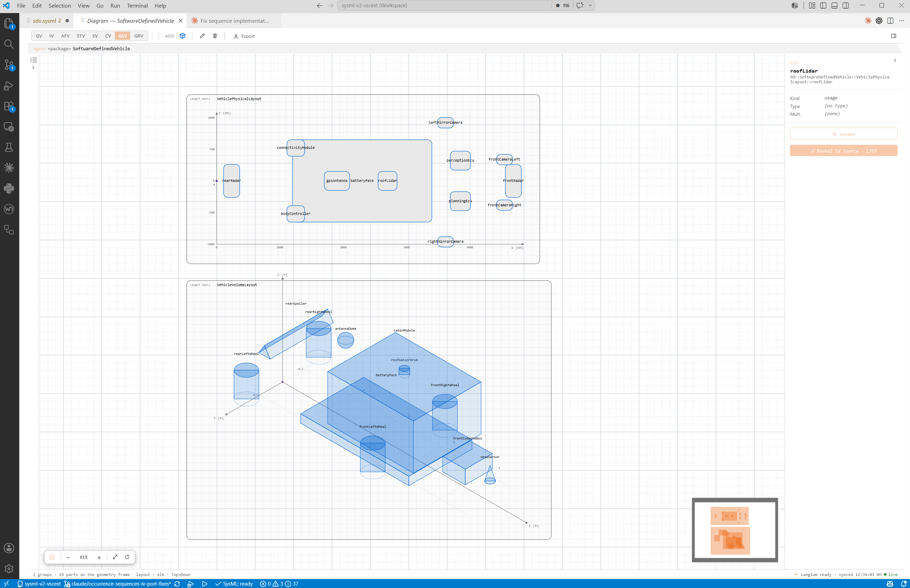Select the gpsAntenna part node
The image size is (910, 588).
tap(337, 181)
